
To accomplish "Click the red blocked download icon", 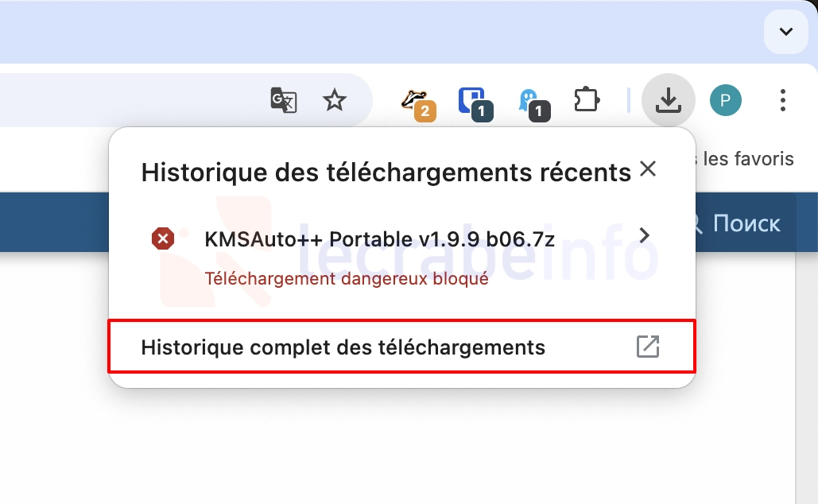I will (163, 238).
